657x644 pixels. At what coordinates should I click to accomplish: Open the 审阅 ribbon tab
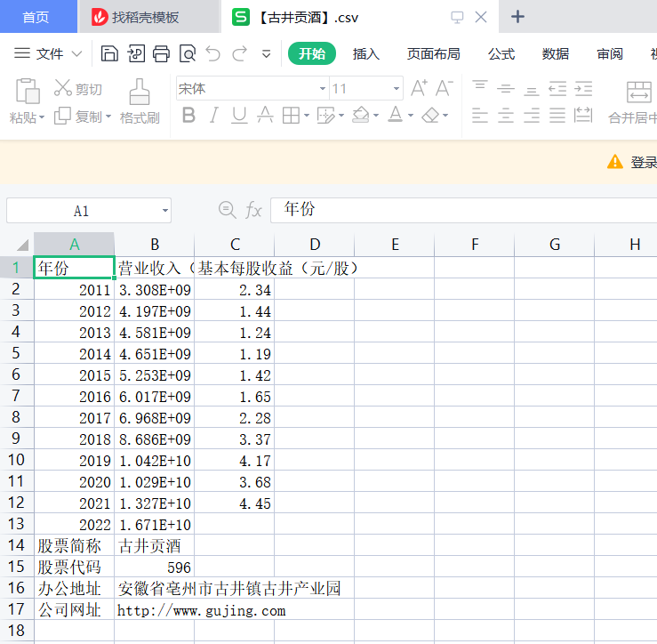click(x=610, y=53)
